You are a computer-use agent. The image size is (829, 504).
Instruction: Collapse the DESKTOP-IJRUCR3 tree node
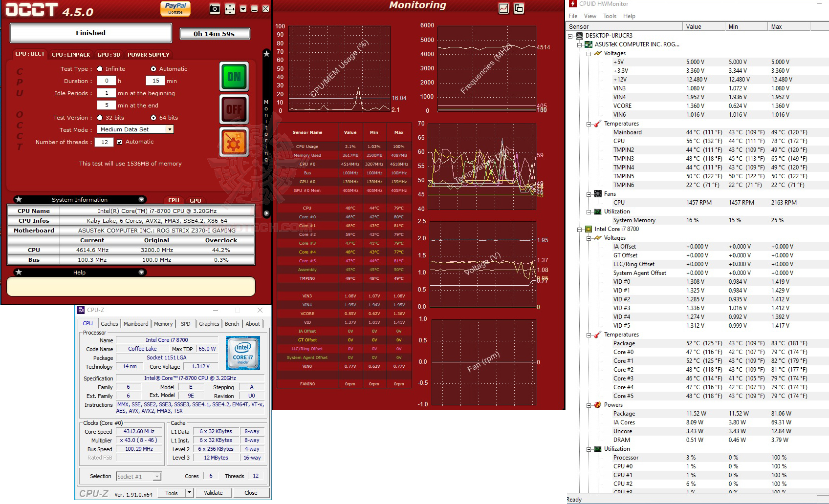click(x=570, y=36)
